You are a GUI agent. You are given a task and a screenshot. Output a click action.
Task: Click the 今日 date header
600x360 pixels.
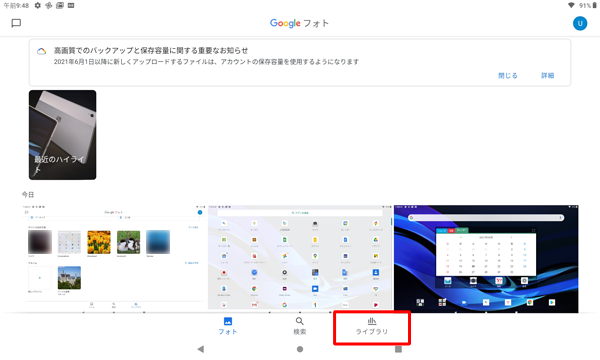point(28,195)
